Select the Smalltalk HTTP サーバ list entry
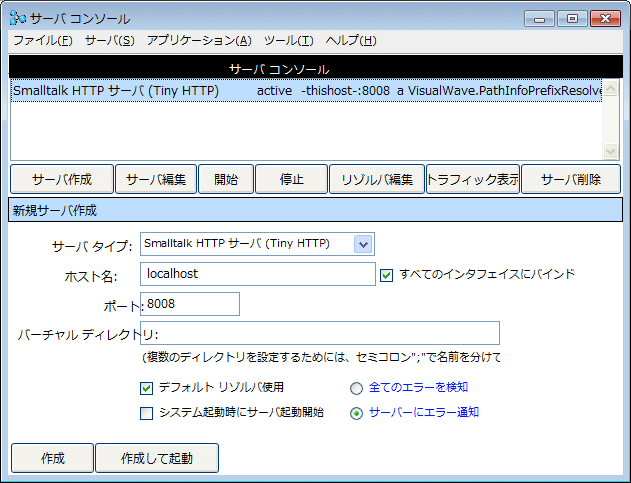 300,91
